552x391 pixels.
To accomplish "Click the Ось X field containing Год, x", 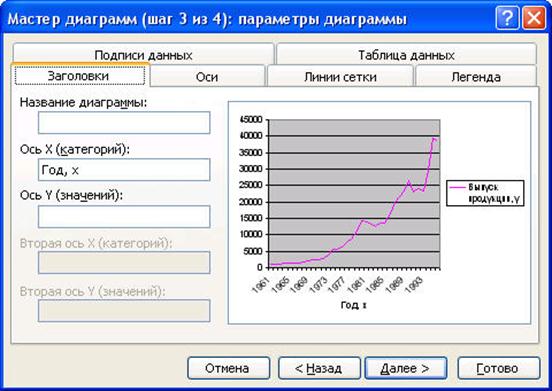I will click(x=124, y=170).
